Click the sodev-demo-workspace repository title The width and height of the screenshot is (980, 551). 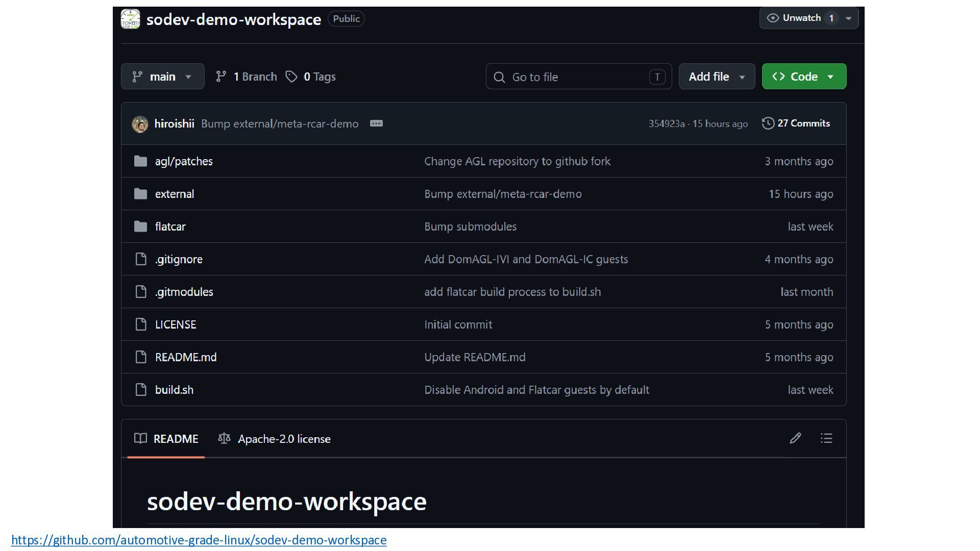point(234,19)
